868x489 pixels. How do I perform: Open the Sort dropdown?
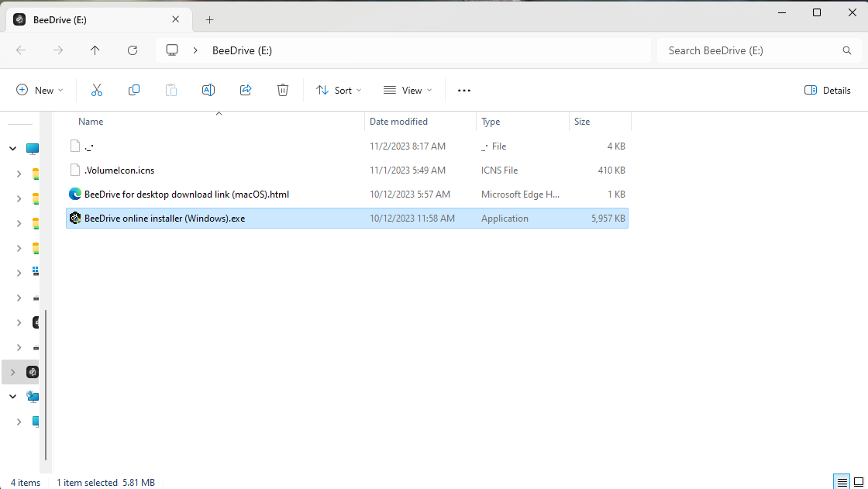click(x=339, y=91)
